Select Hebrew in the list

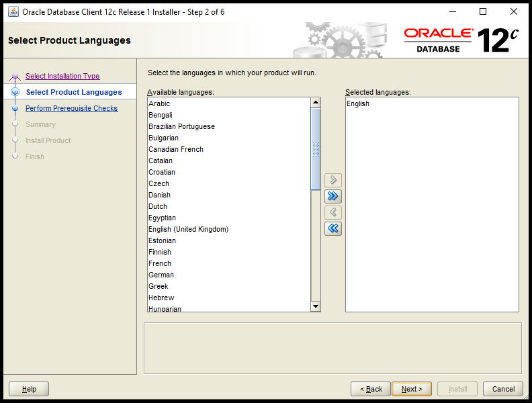pyautogui.click(x=229, y=298)
